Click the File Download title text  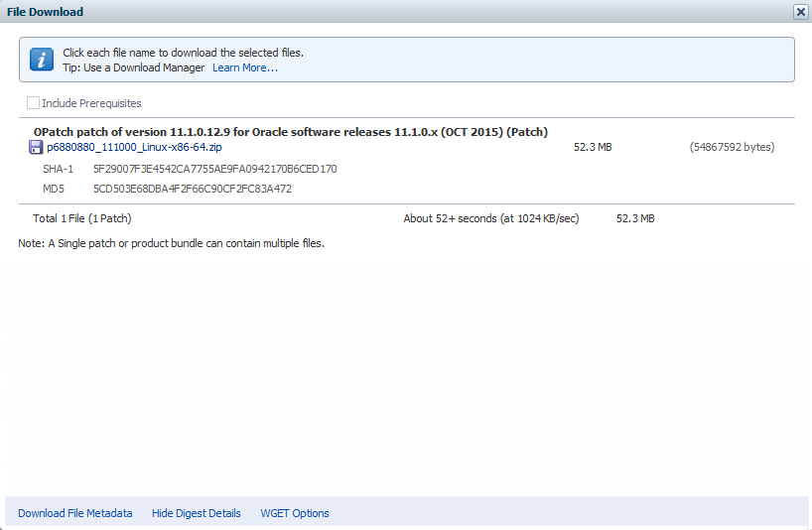45,12
